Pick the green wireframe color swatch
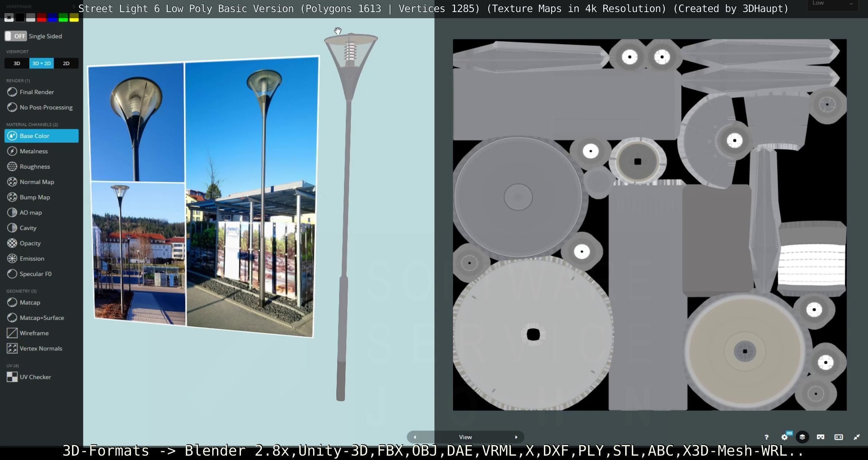 [63, 17]
